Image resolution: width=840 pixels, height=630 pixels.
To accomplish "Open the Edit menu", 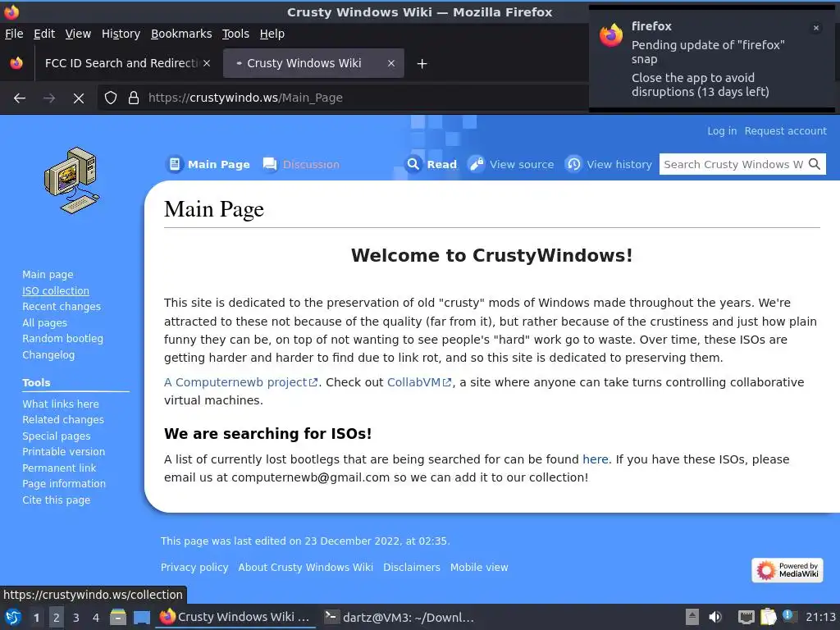I will (x=44, y=34).
